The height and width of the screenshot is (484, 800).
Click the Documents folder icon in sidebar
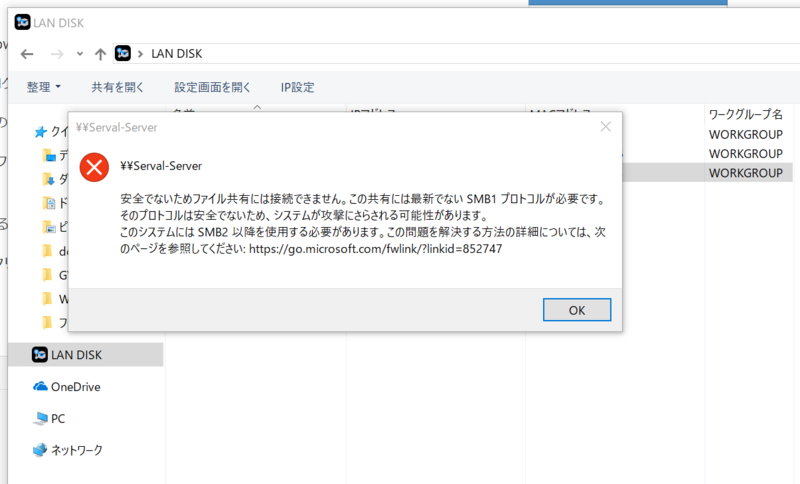(x=49, y=203)
